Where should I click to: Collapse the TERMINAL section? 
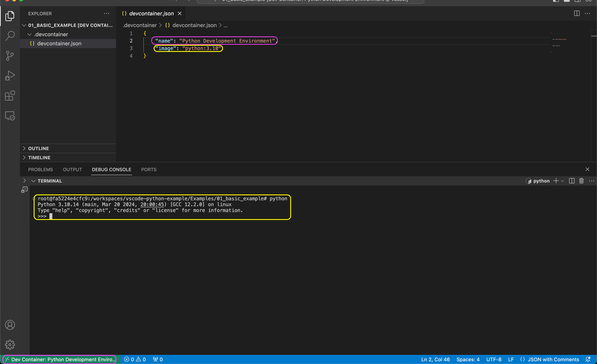[x=34, y=181]
